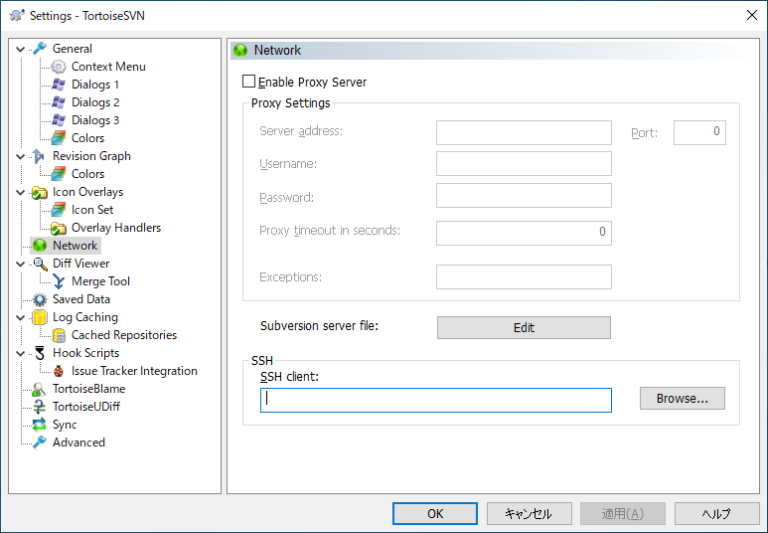Click the Diff Viewer magnifier icon
This screenshot has height=533, width=768.
(40, 264)
